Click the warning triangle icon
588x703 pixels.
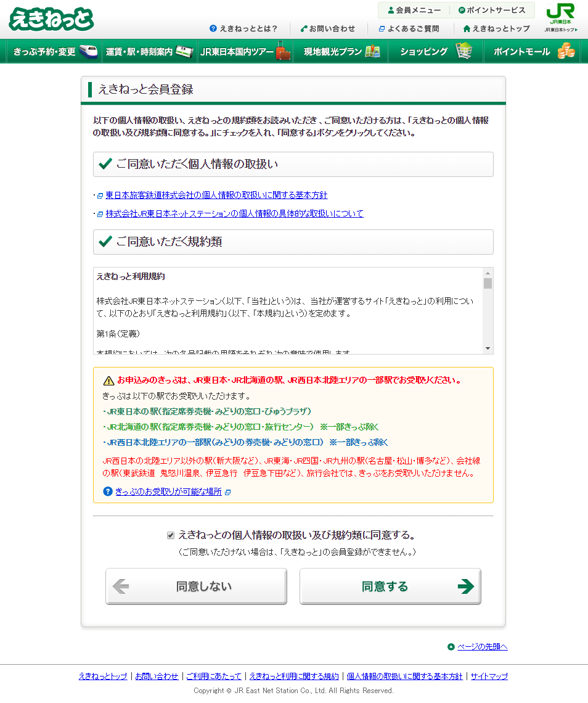(108, 380)
